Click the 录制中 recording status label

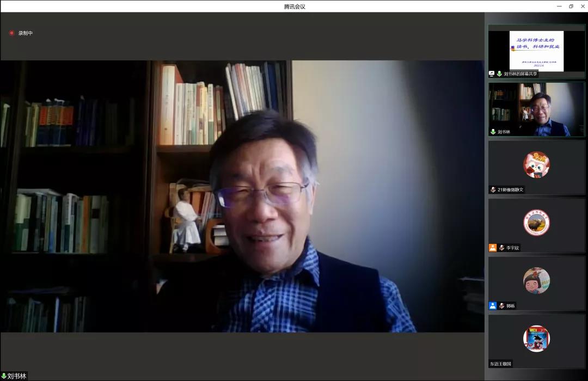pos(26,33)
